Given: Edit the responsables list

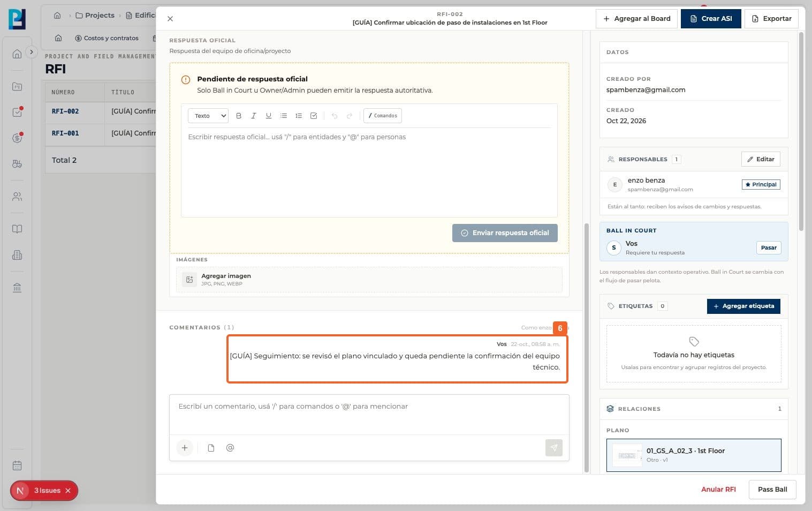Looking at the screenshot, I should coord(761,159).
